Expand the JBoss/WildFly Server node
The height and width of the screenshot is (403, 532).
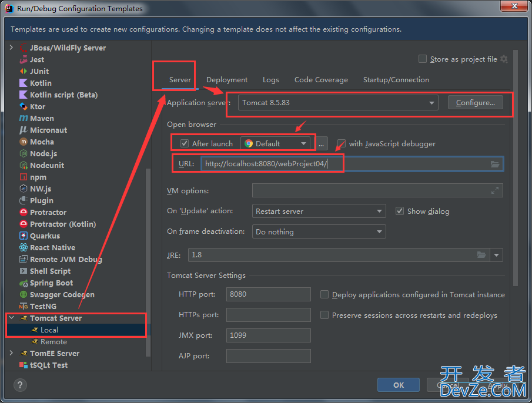pyautogui.click(x=12, y=48)
